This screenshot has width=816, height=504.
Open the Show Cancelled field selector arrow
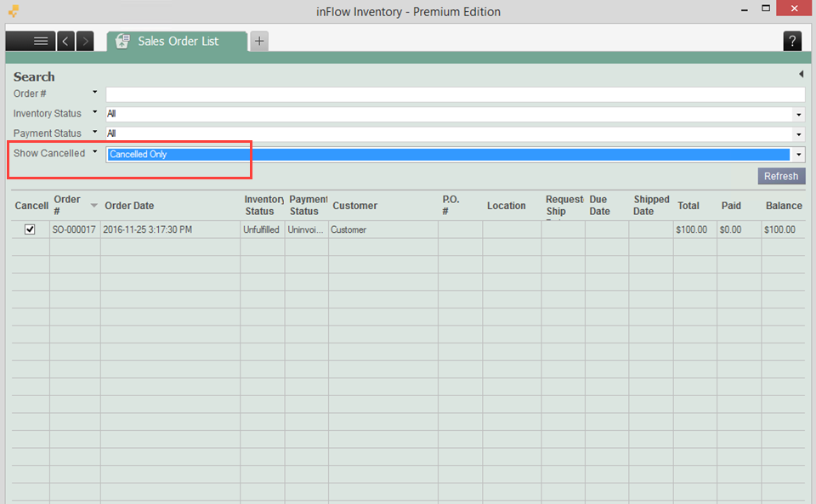(x=94, y=152)
